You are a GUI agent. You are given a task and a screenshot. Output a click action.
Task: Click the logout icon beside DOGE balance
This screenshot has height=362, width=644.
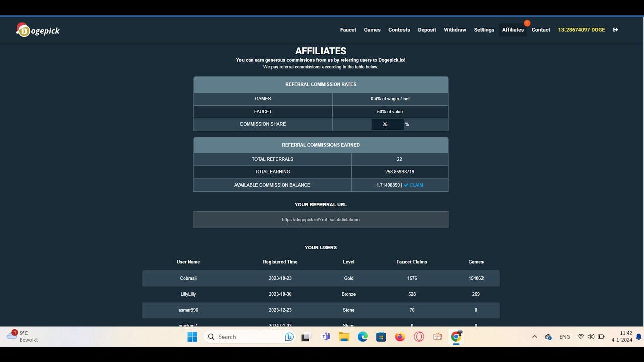click(x=615, y=30)
